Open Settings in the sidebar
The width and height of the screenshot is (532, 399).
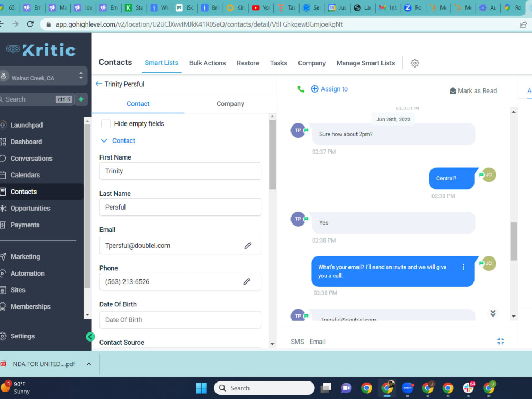coord(22,336)
